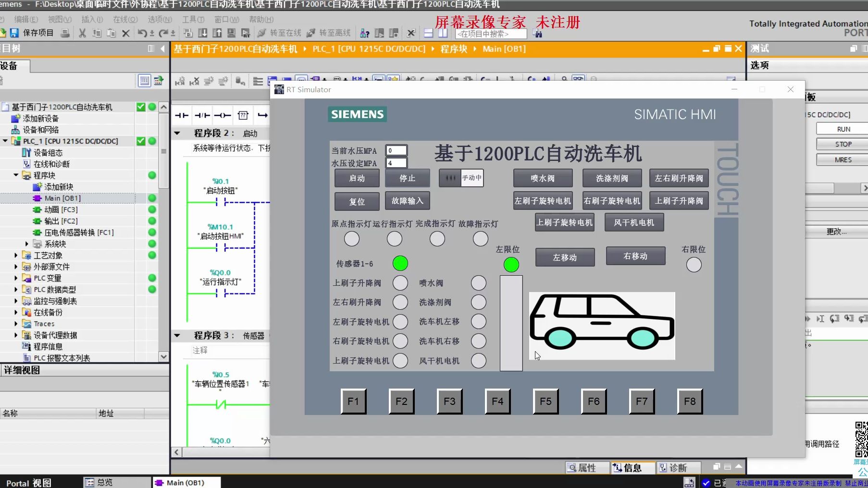Screen dimensions: 868x488
Task: Click the vertical split editor icon
Action: pyautogui.click(x=443, y=33)
